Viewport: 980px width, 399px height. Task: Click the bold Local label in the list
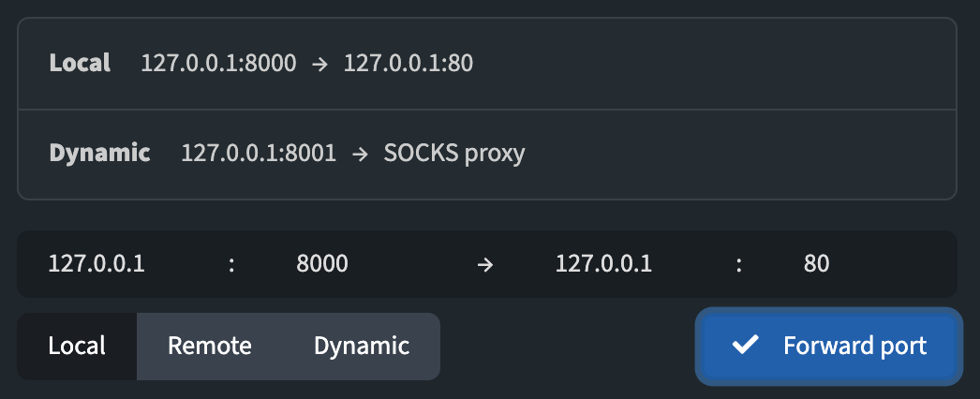click(80, 63)
